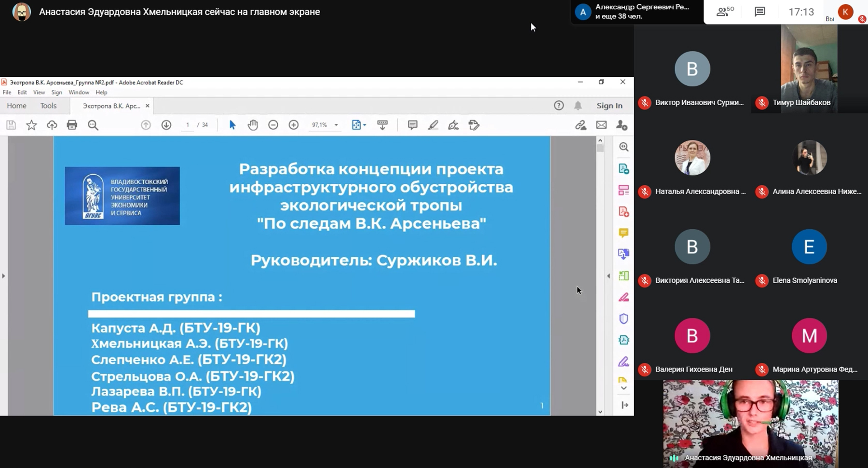Click Александр Сергеевич presenter notification
This screenshot has height=468, width=868.
(x=637, y=12)
